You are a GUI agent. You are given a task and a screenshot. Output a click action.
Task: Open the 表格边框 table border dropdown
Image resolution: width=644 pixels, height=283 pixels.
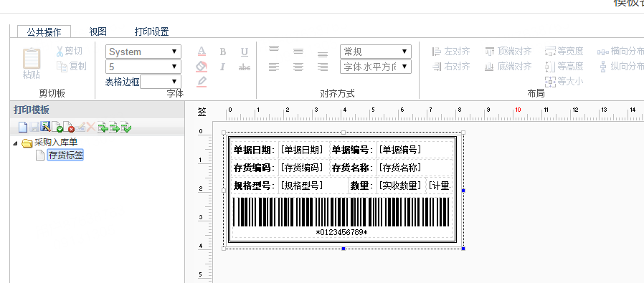click(161, 81)
